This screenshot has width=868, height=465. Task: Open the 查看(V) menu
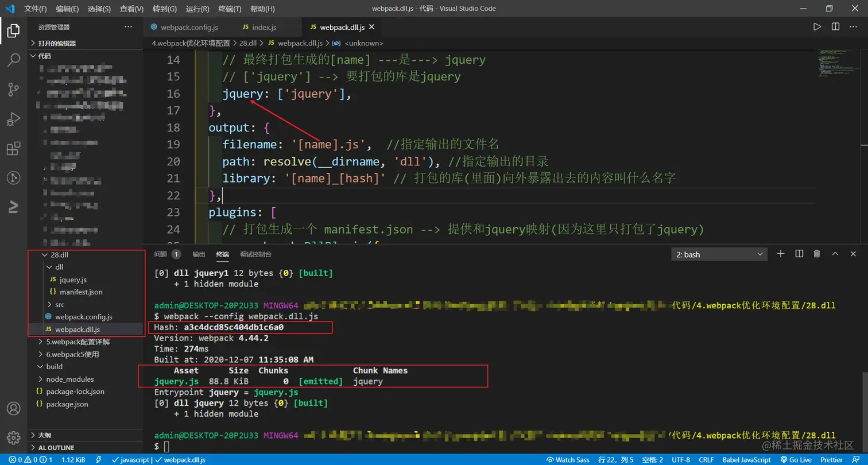tap(132, 9)
